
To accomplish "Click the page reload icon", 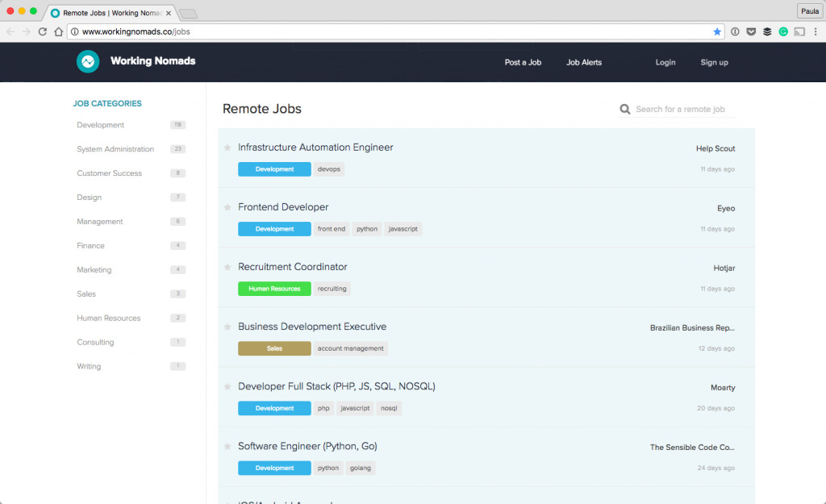I will [x=43, y=31].
